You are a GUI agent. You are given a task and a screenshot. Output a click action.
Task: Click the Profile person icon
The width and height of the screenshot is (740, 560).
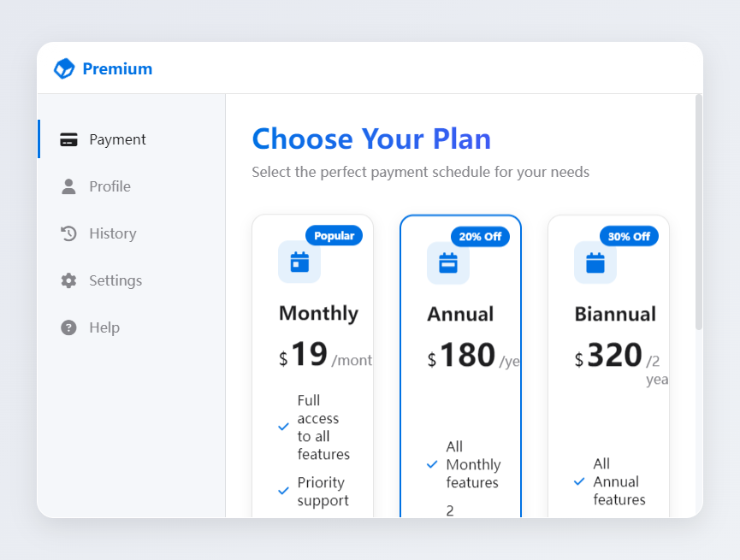pyautogui.click(x=68, y=186)
